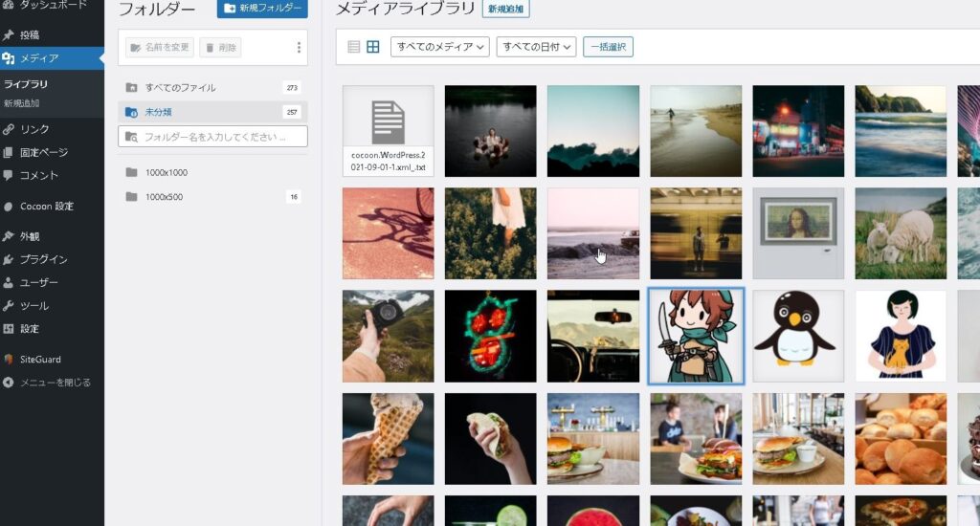The width and height of the screenshot is (980, 526).
Task: Open 外観 appearance menu
Action: tap(30, 236)
